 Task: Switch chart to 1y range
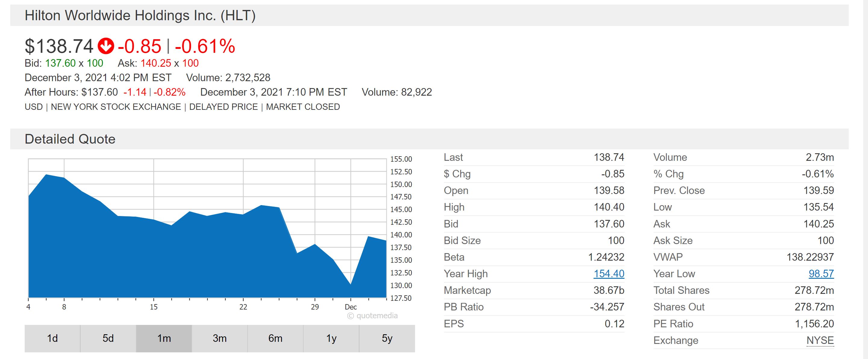pyautogui.click(x=331, y=338)
